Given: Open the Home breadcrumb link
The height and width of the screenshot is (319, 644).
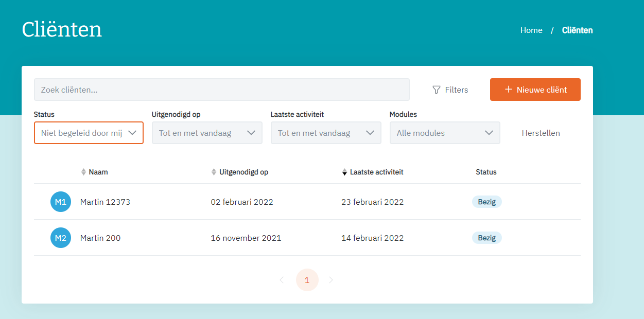Looking at the screenshot, I should point(531,30).
